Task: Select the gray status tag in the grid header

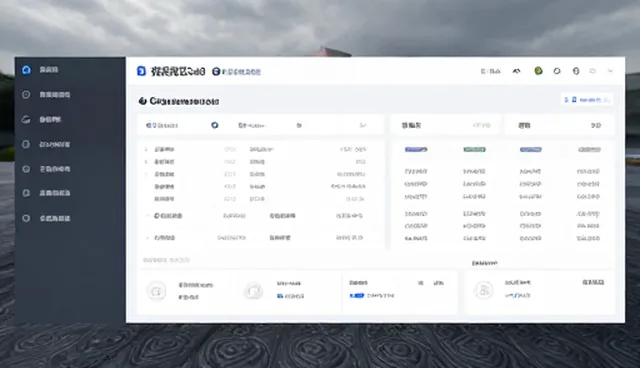Action: pyautogui.click(x=589, y=150)
